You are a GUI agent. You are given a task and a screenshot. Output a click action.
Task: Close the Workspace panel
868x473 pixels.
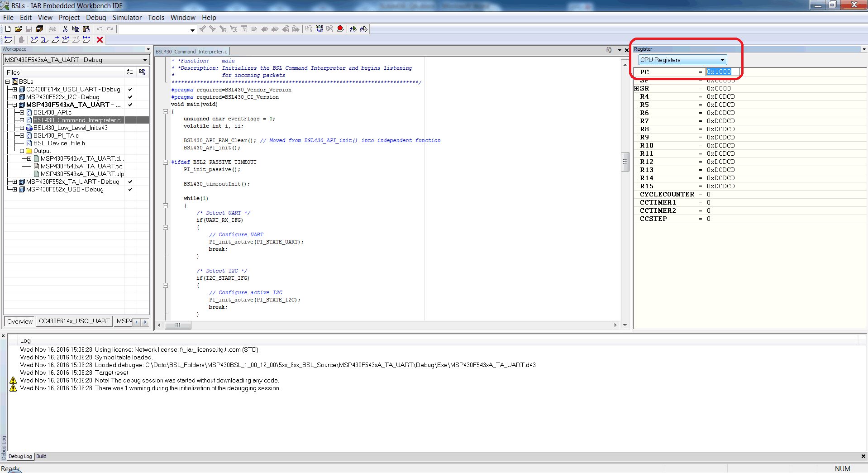(148, 49)
